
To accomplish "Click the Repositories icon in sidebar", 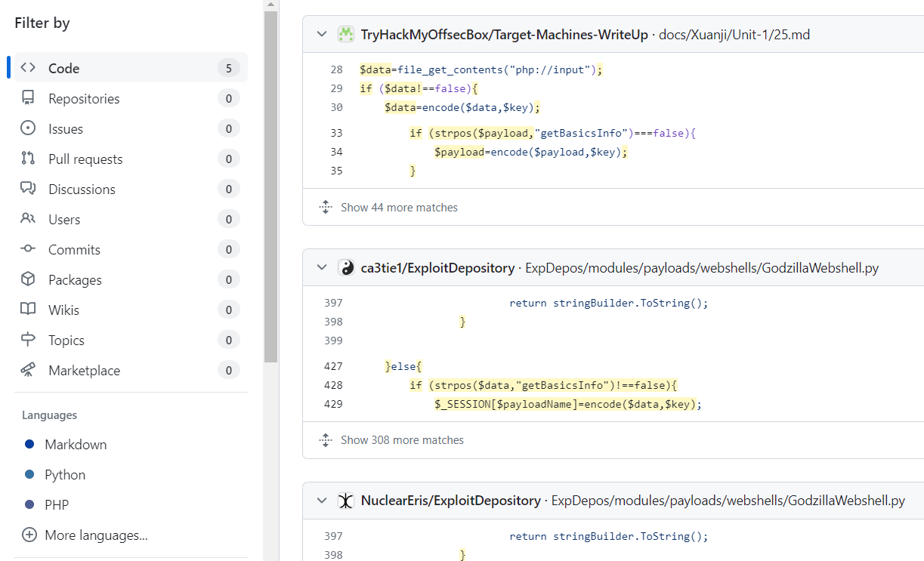I will click(x=28, y=98).
